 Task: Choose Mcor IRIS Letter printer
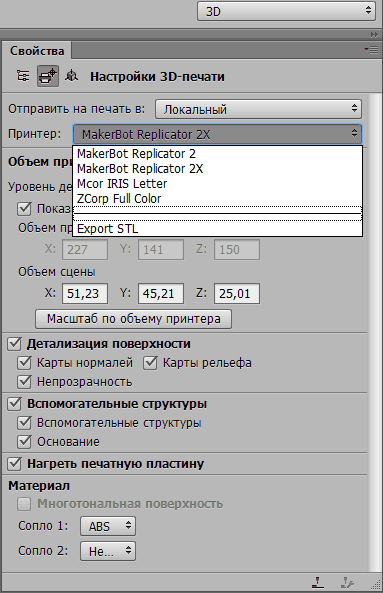217,184
